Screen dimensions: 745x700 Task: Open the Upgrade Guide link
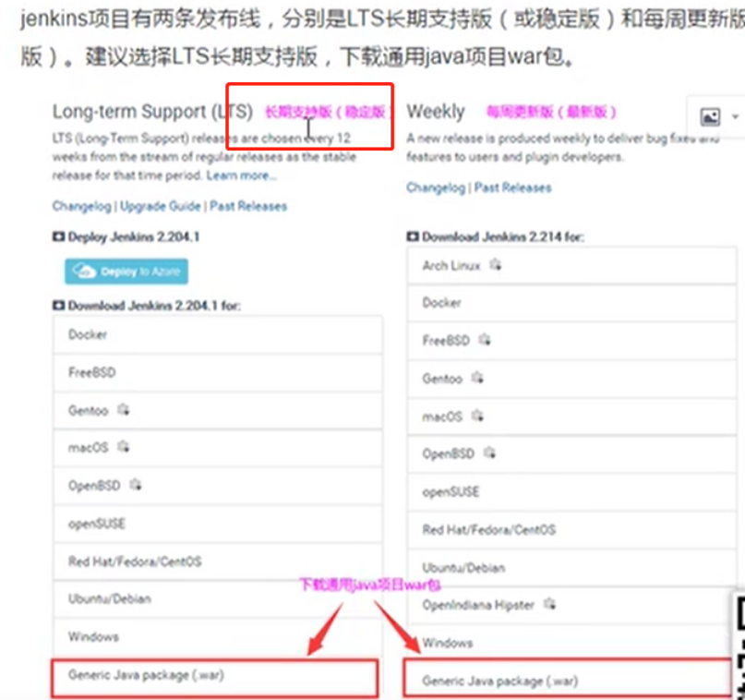(161, 206)
